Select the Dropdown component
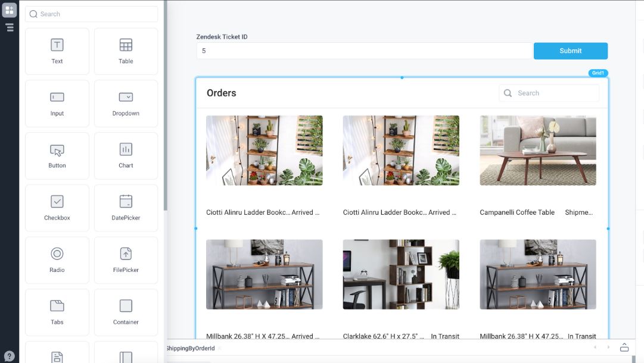644x363 pixels. (126, 104)
